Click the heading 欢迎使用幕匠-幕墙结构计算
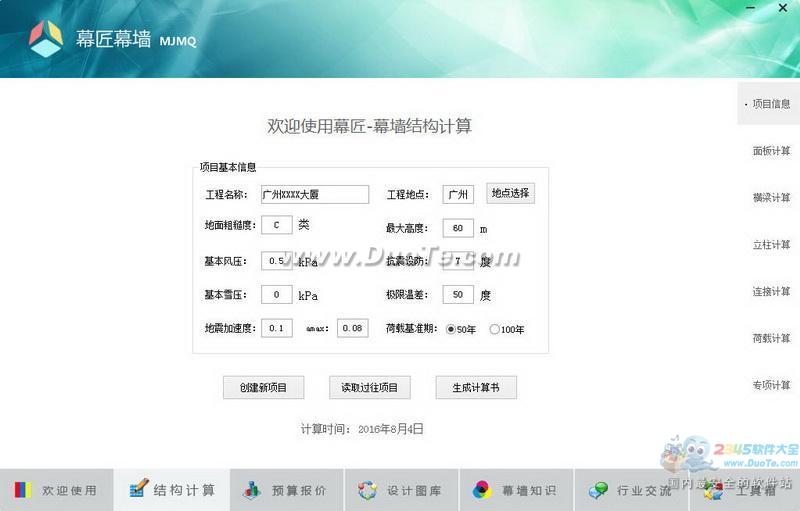The width and height of the screenshot is (800, 511). (x=369, y=126)
